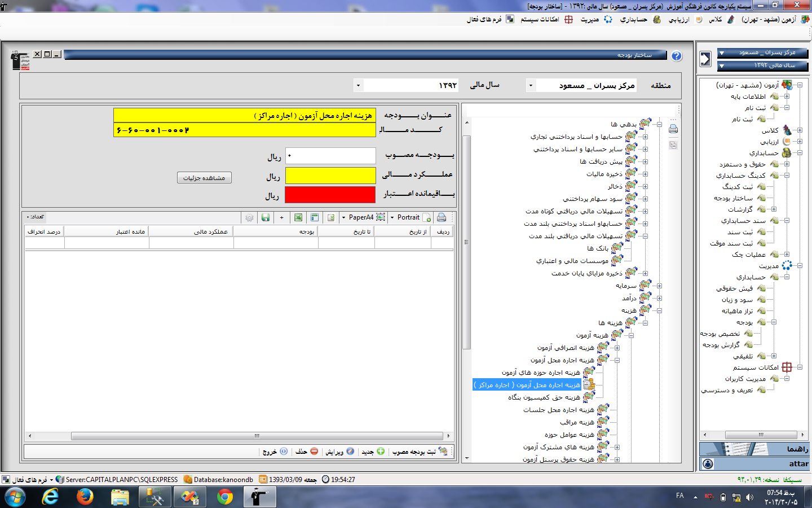
Task: Open the سال مالی dropdown showing ۱۳۹۲
Action: pos(358,86)
